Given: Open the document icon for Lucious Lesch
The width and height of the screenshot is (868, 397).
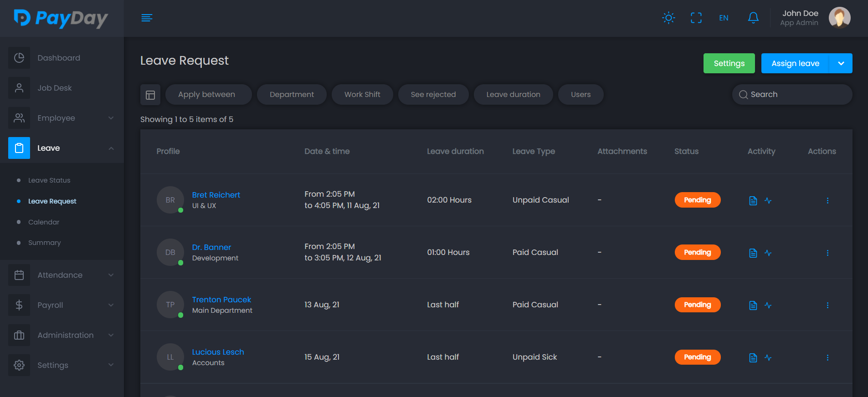Looking at the screenshot, I should coord(753,357).
